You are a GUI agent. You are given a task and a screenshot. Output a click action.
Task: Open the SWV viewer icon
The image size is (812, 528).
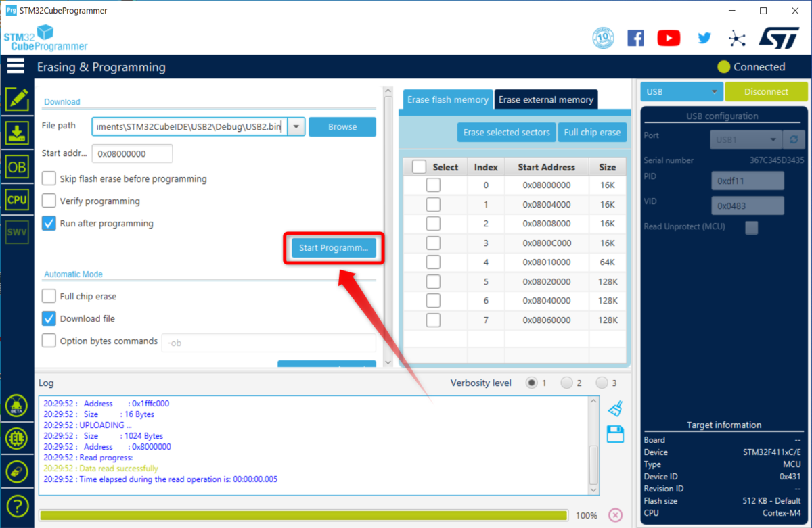click(x=17, y=233)
